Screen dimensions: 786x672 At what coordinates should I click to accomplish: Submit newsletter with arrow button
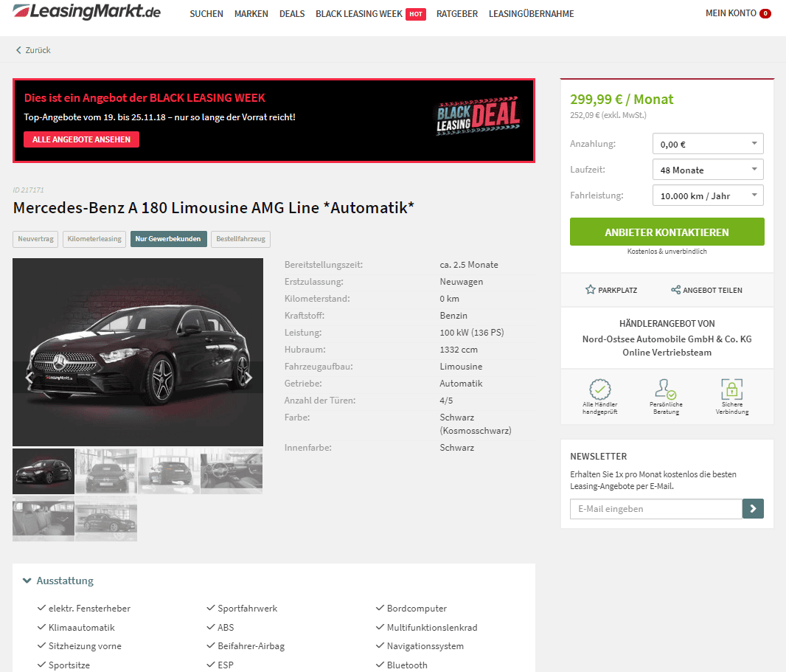(753, 508)
